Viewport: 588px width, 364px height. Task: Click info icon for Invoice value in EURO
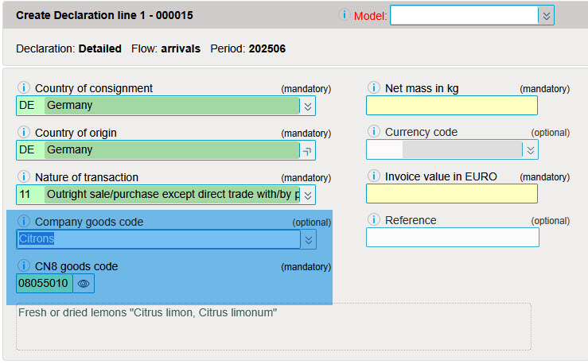click(373, 176)
